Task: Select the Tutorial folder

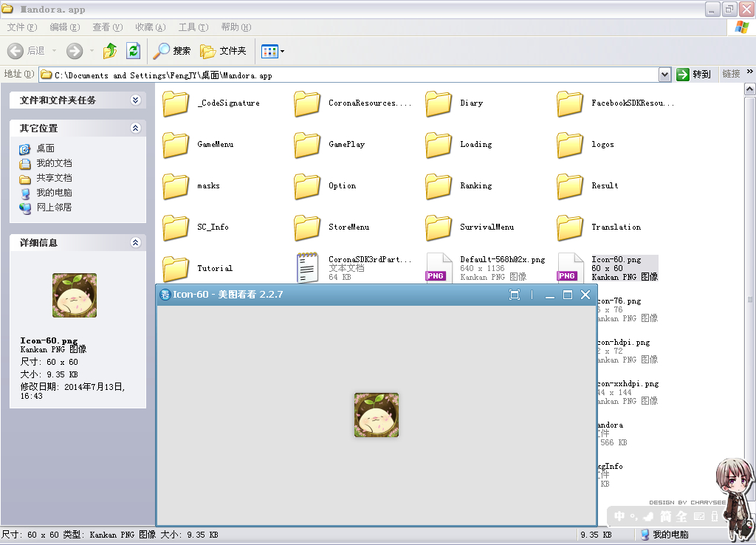Action: coord(198,268)
